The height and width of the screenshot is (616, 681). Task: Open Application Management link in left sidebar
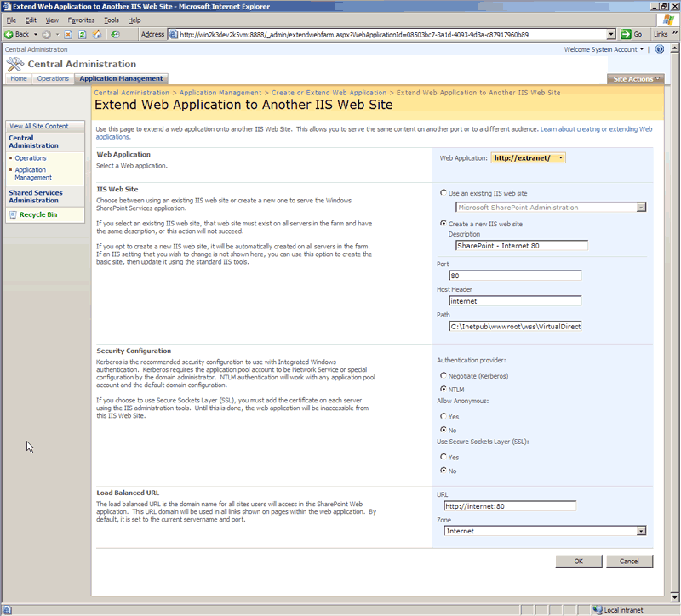tap(33, 174)
